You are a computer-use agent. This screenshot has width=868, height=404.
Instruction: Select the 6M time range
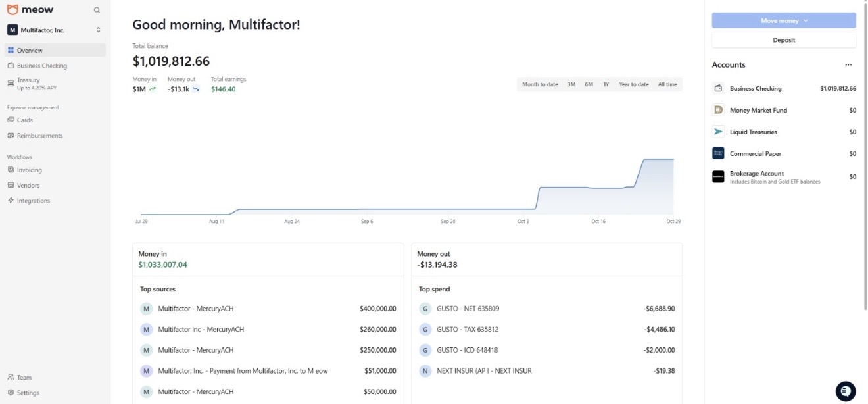coord(589,84)
